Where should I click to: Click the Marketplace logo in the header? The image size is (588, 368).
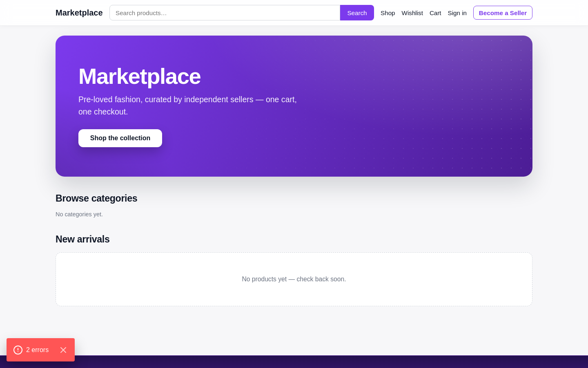tap(79, 13)
